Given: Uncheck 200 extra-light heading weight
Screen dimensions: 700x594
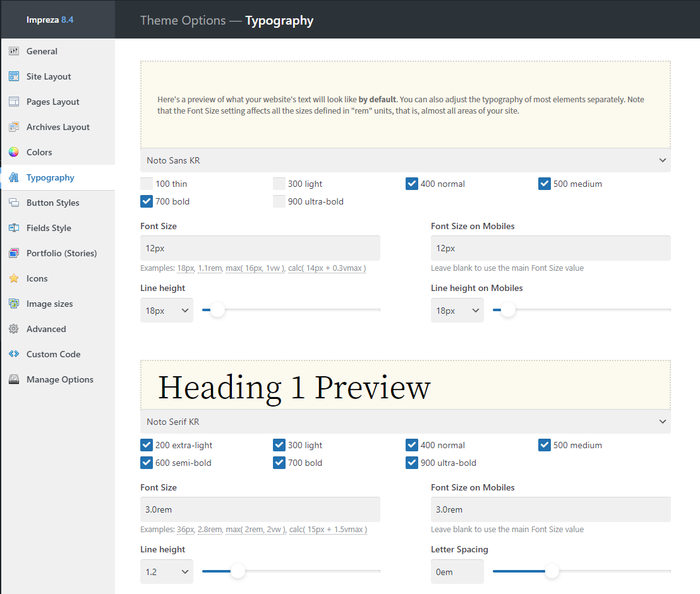Looking at the screenshot, I should [x=147, y=445].
